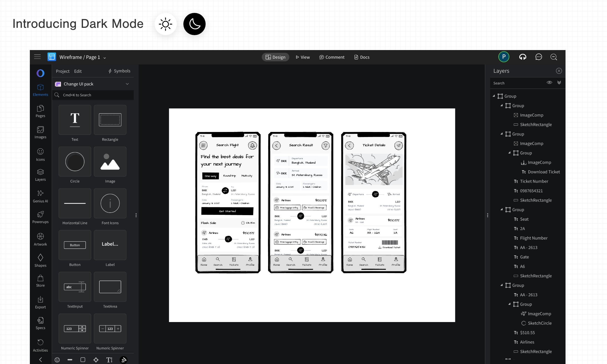Open the Store sidebar icon
The width and height of the screenshot is (607, 364).
click(40, 281)
